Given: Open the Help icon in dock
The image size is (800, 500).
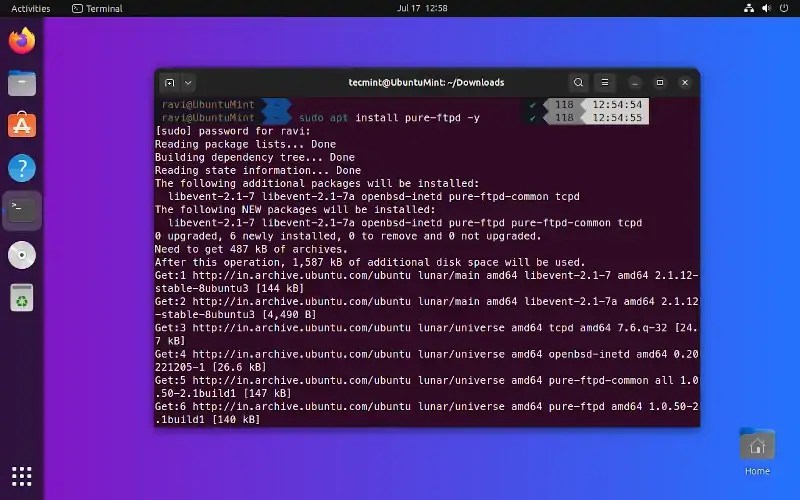Looking at the screenshot, I should (x=22, y=168).
